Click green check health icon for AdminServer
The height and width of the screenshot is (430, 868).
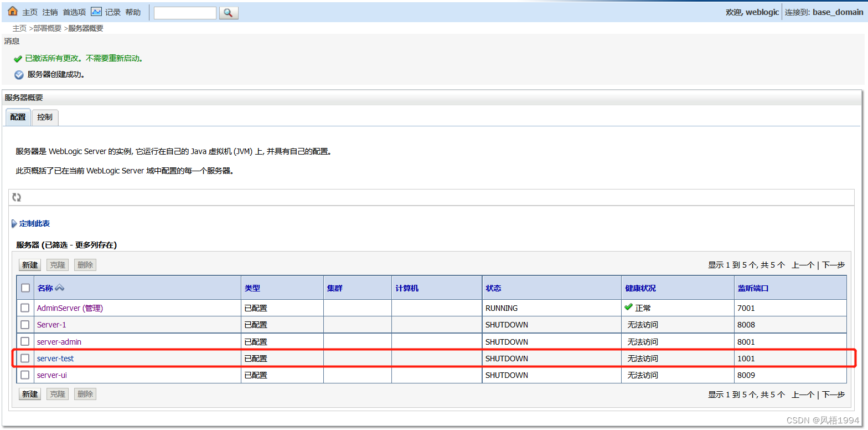pyautogui.click(x=628, y=307)
